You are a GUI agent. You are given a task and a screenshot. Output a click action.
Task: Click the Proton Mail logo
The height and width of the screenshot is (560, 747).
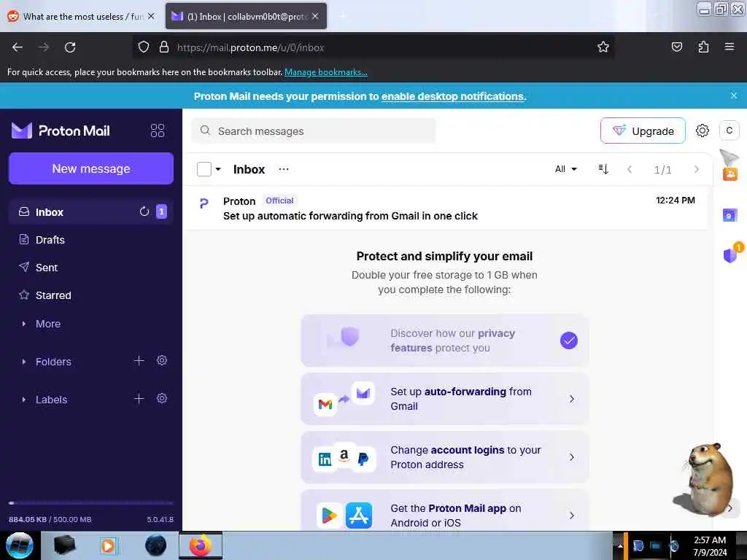(x=61, y=131)
